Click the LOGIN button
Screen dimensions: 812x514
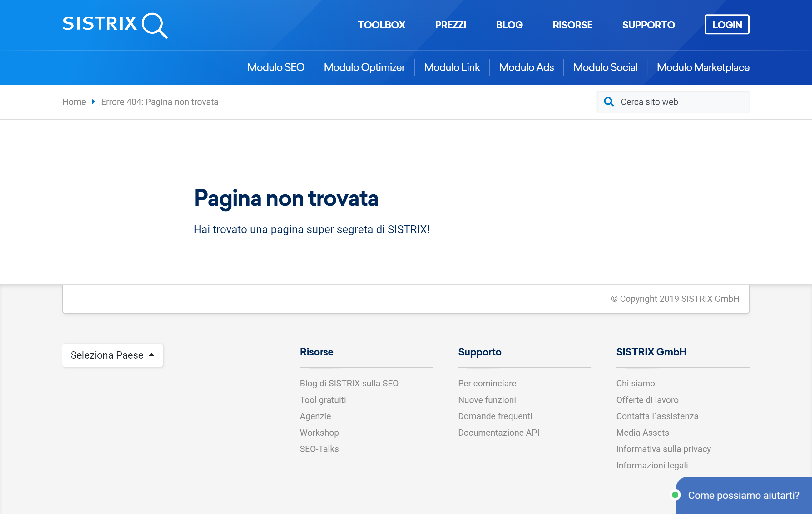tap(727, 24)
